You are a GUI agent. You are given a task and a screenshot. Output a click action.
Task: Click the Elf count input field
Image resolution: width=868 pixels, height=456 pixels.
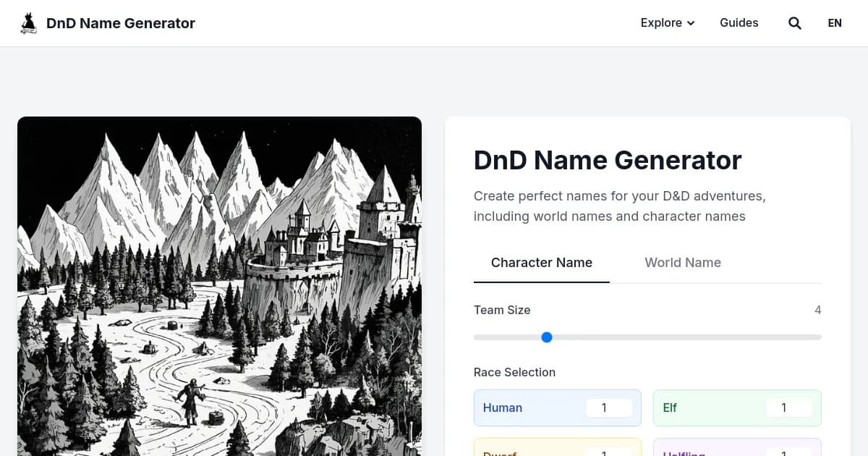click(789, 408)
